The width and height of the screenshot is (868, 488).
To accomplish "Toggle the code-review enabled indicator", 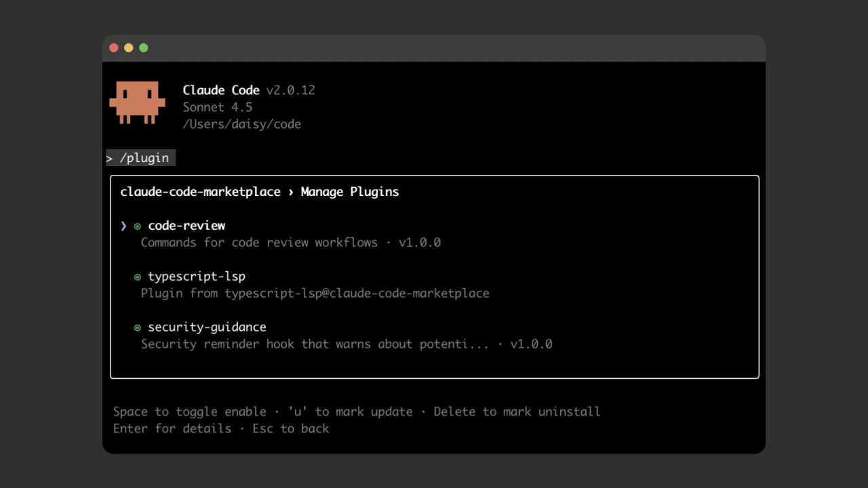I will click(138, 226).
